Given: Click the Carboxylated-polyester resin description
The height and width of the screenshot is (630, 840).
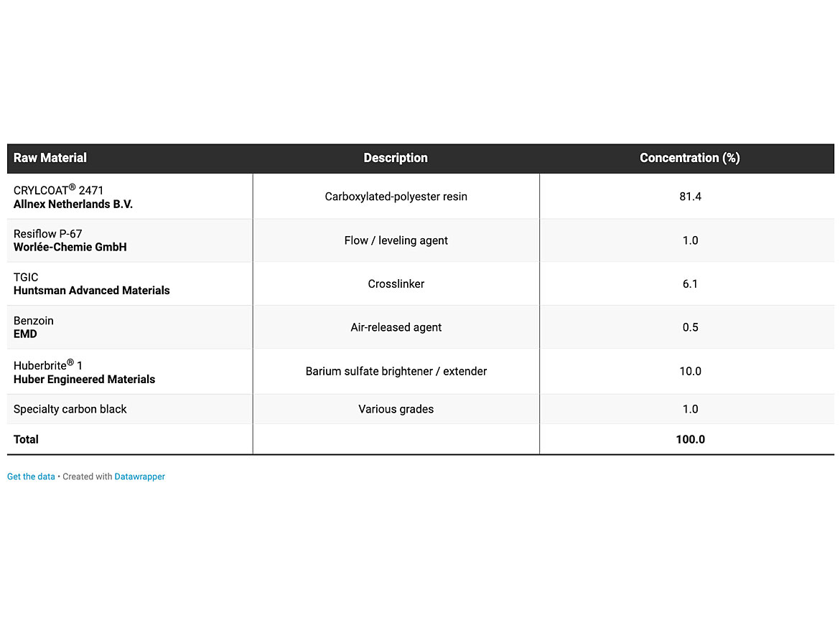Looking at the screenshot, I should 396,197.
